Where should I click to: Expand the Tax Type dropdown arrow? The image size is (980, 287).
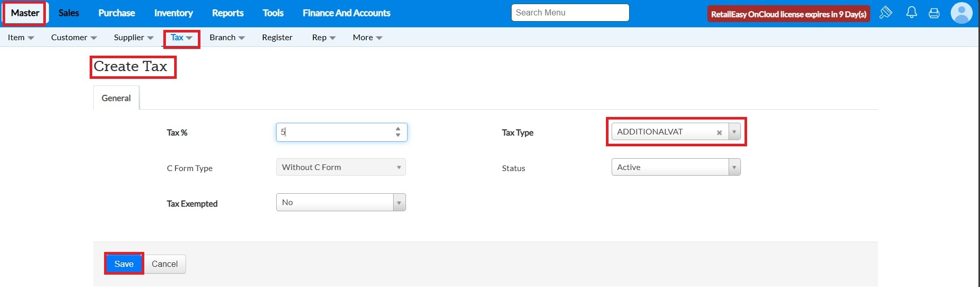click(734, 132)
